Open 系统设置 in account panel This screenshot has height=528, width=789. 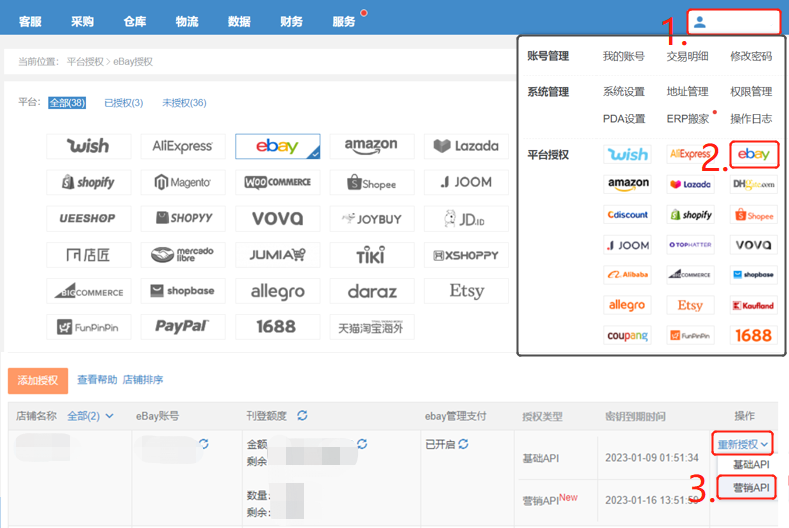[624, 92]
